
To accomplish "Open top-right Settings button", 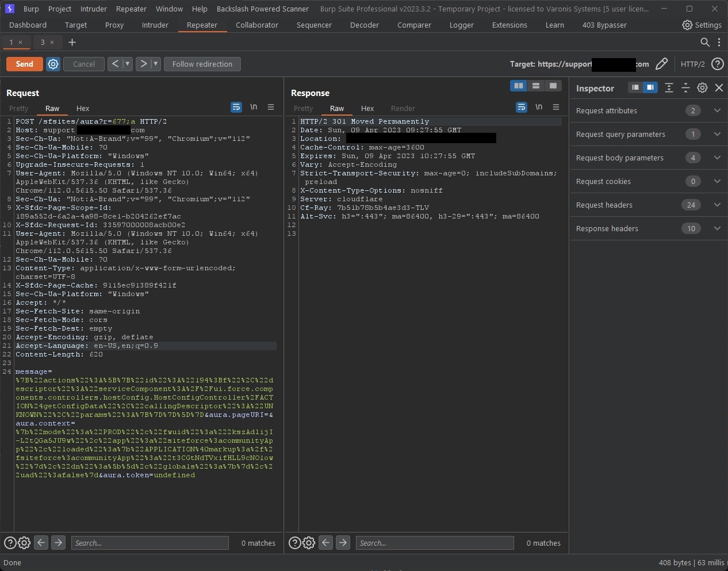I will click(702, 25).
